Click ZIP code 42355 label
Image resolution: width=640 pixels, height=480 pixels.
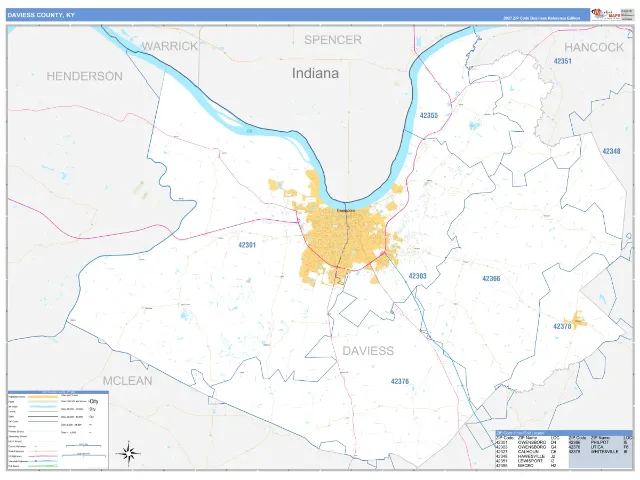click(x=429, y=116)
